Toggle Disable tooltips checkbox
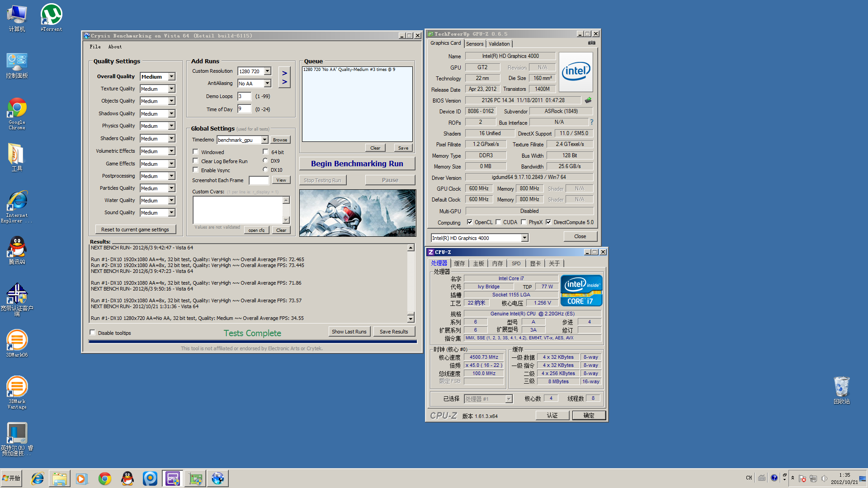Screen dimensions: 868x488 93,333
